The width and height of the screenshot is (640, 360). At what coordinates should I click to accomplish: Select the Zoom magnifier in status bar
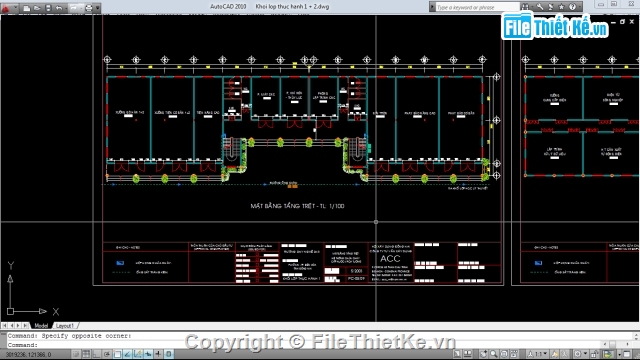[494, 354]
